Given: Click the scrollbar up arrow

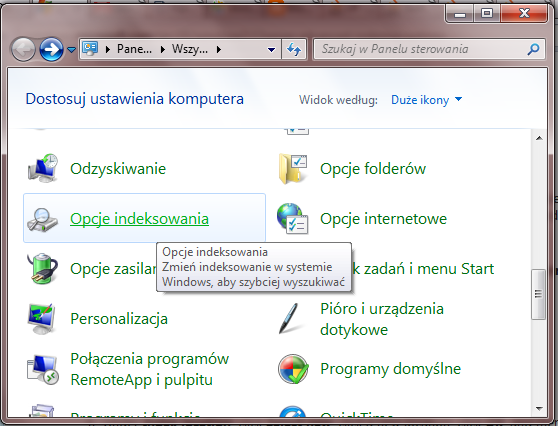Looking at the screenshot, I should tap(539, 138).
